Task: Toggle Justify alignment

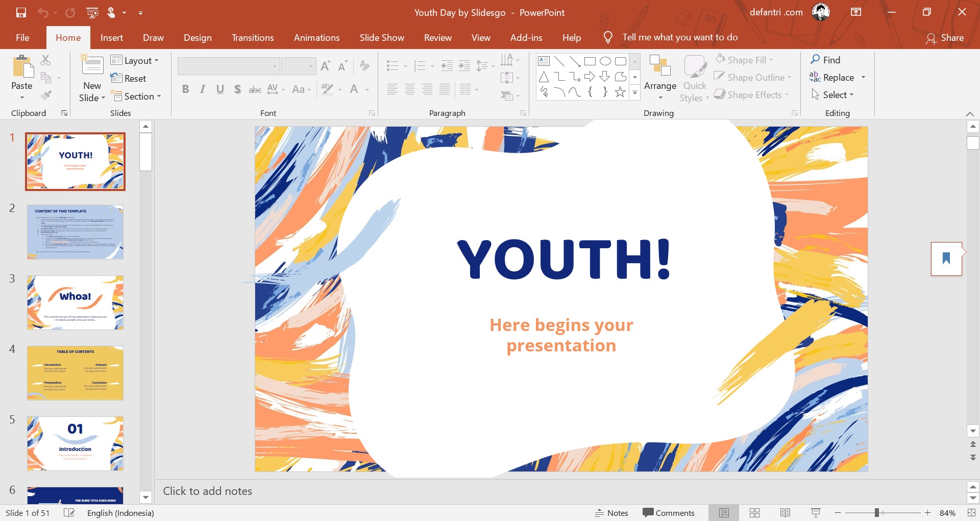Action: tap(445, 89)
